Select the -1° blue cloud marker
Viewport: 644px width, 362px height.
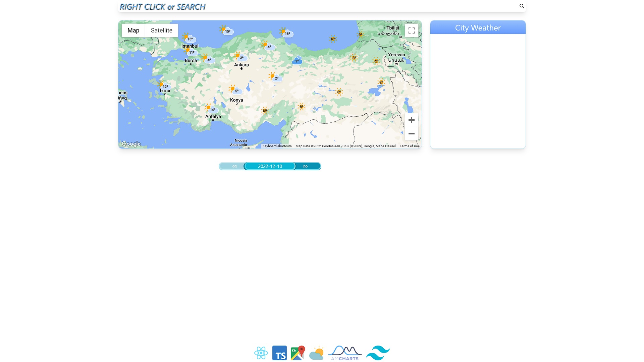[x=297, y=61]
